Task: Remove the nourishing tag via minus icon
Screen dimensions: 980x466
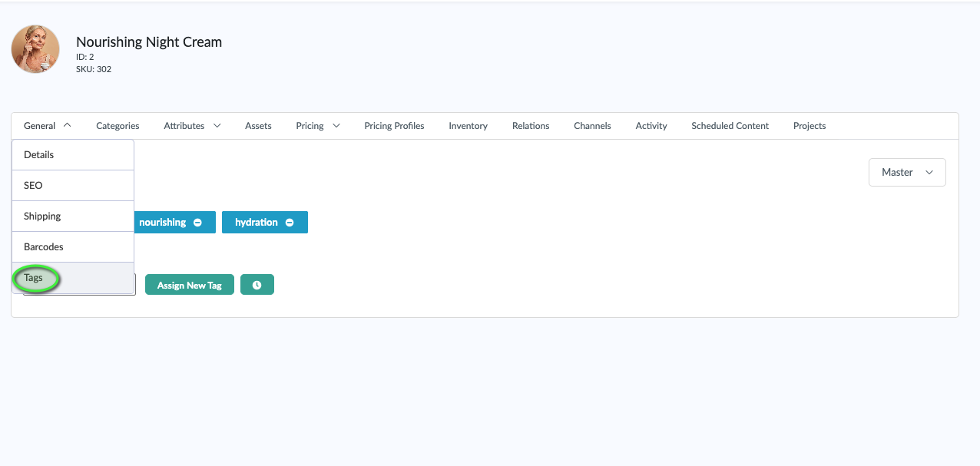Action: click(x=197, y=223)
